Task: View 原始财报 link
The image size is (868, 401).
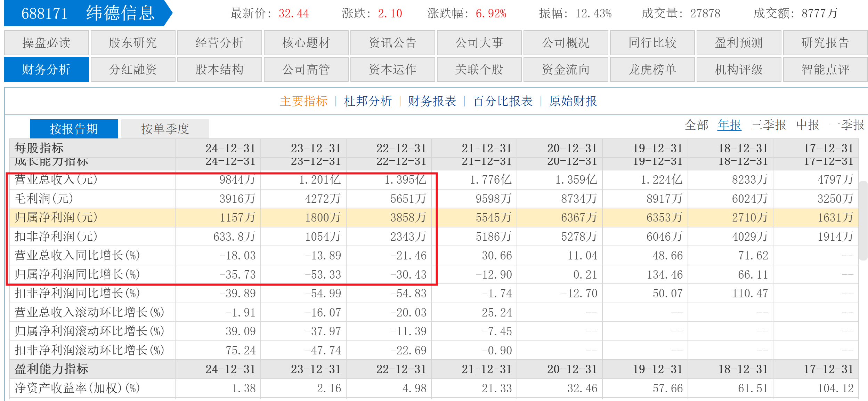Action: 573,101
